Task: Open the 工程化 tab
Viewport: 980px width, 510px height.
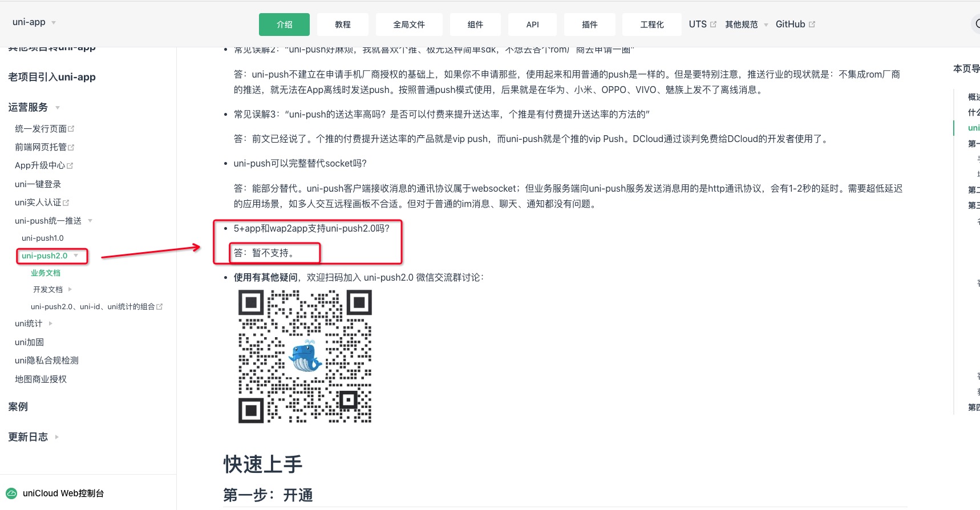Action: [652, 25]
